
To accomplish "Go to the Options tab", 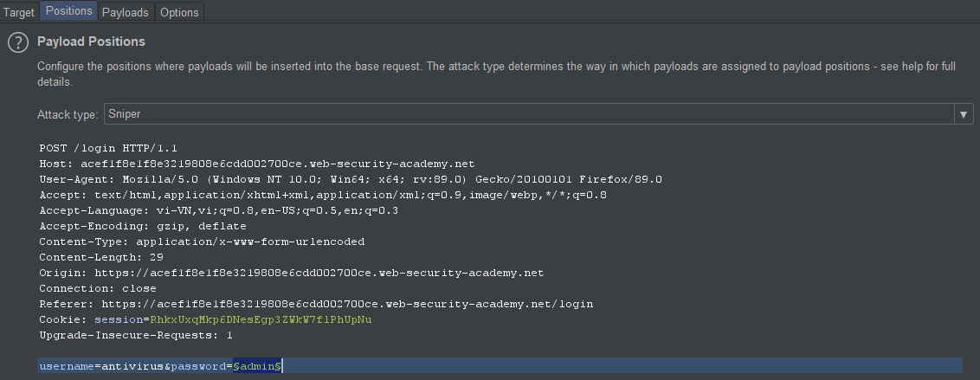I will point(179,12).
